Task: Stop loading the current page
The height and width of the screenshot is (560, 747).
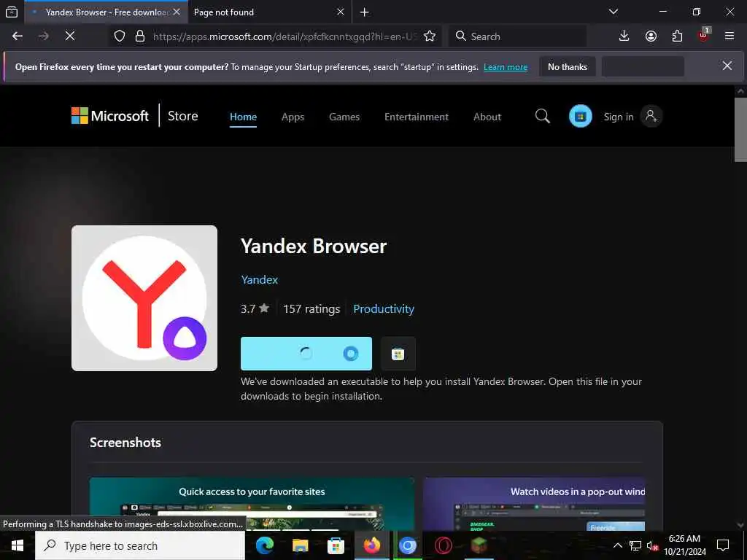Action: pos(70,36)
